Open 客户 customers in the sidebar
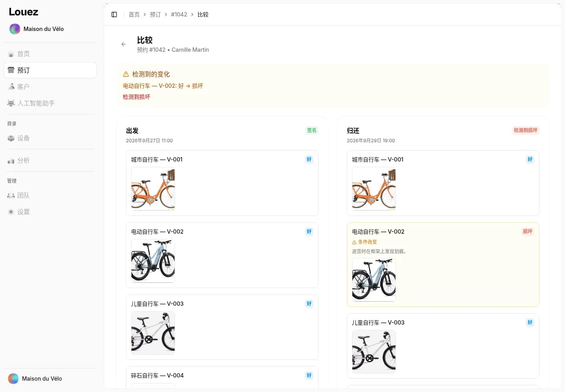Viewport: 565px width, 392px height. tap(50, 87)
